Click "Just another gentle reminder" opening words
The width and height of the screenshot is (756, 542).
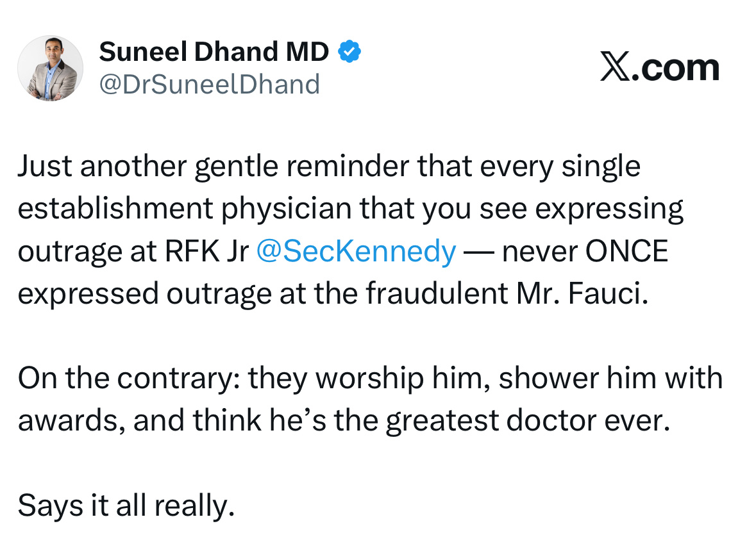point(216,167)
